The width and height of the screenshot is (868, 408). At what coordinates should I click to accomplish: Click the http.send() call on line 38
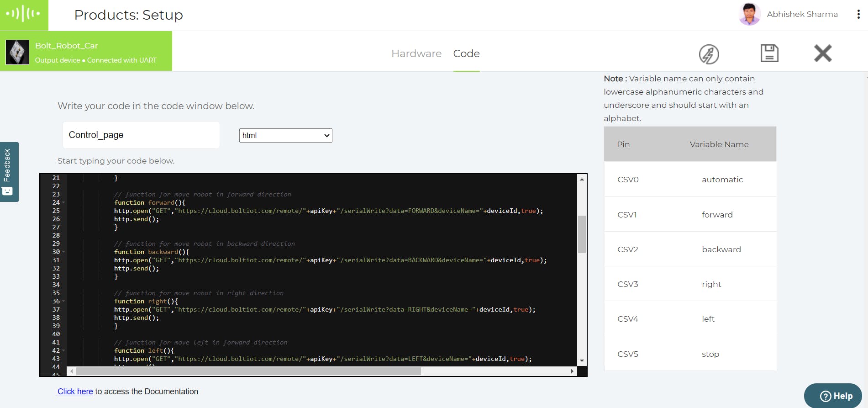click(137, 318)
